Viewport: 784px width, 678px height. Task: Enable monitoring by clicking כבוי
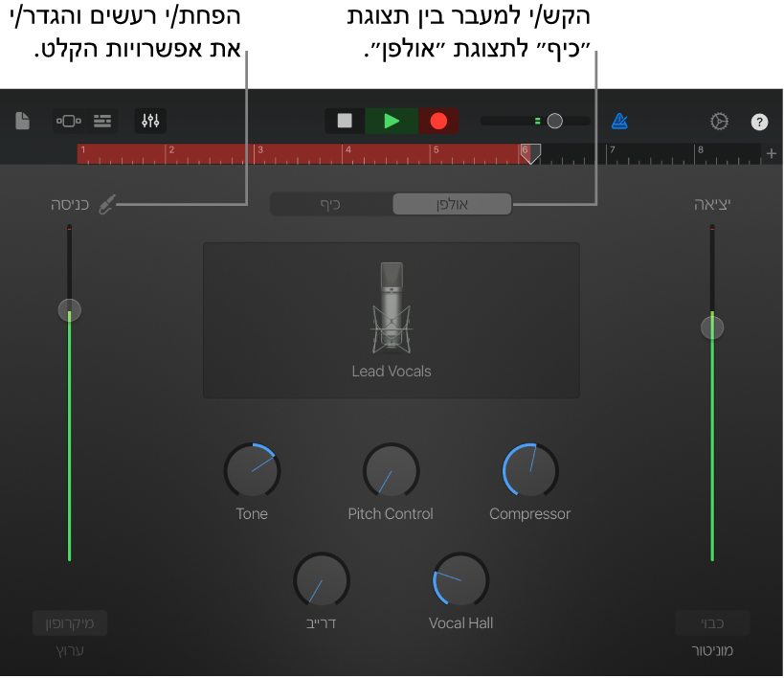pos(712,622)
